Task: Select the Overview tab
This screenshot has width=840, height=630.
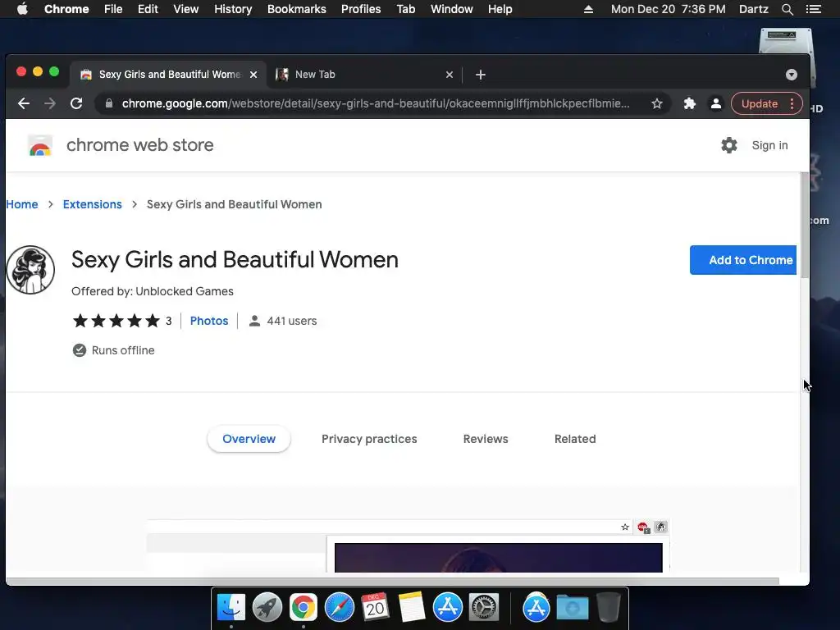Action: [x=249, y=439]
